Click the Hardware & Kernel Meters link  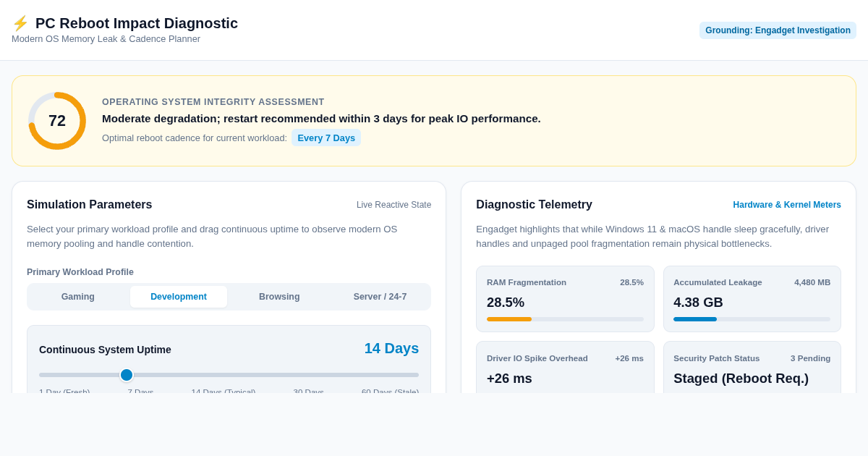tap(787, 205)
